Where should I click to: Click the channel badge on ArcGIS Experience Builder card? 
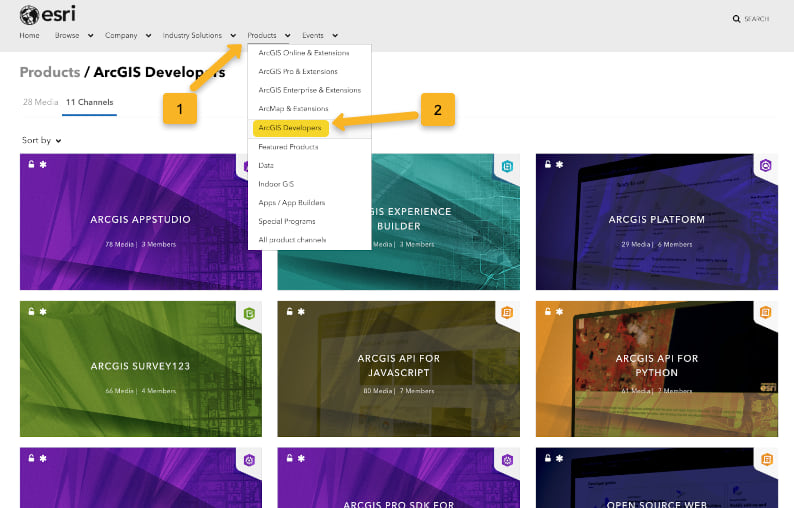point(507,166)
